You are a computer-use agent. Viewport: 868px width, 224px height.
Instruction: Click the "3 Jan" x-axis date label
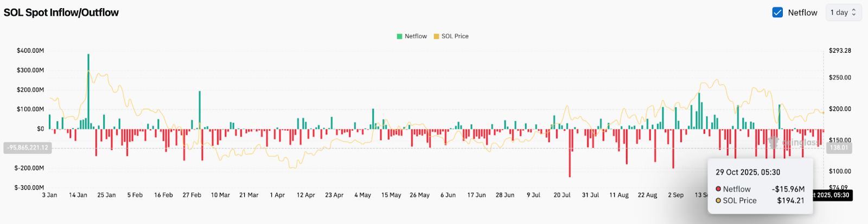pyautogui.click(x=49, y=195)
